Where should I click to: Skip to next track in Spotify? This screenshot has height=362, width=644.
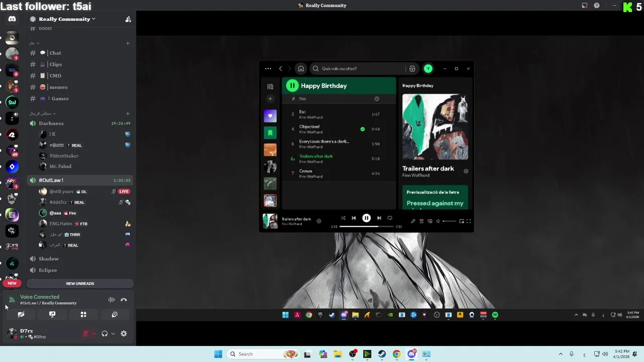379,218
